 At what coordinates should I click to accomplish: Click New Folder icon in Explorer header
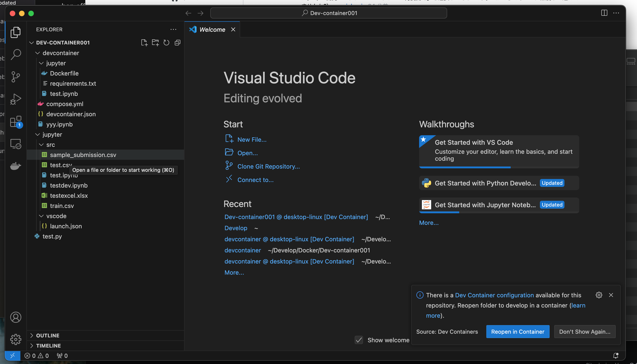[155, 43]
